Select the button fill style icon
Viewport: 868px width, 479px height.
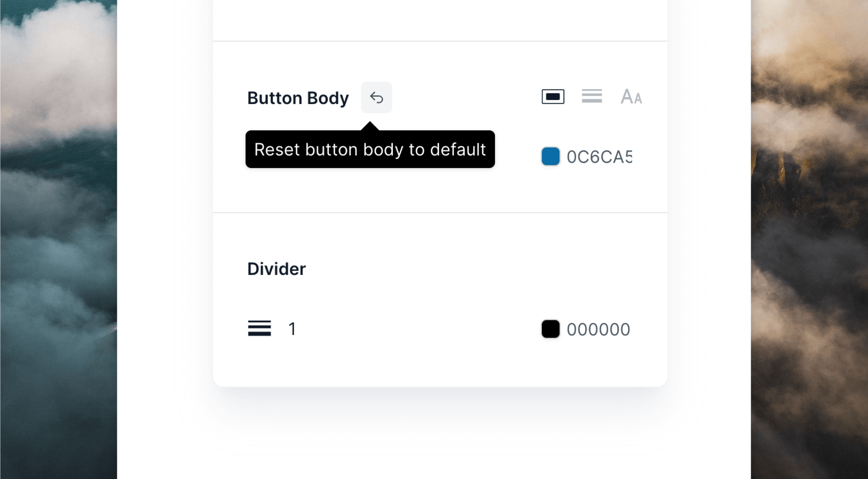point(553,97)
